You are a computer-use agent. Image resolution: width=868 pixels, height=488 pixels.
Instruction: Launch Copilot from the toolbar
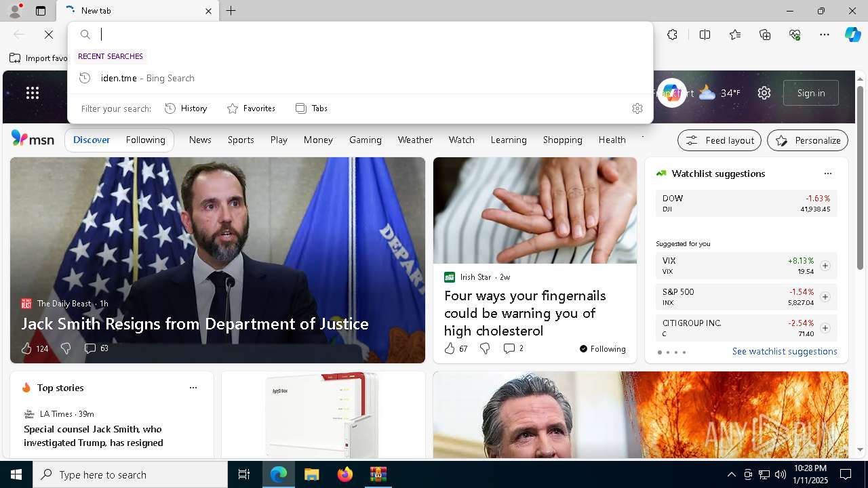click(852, 35)
